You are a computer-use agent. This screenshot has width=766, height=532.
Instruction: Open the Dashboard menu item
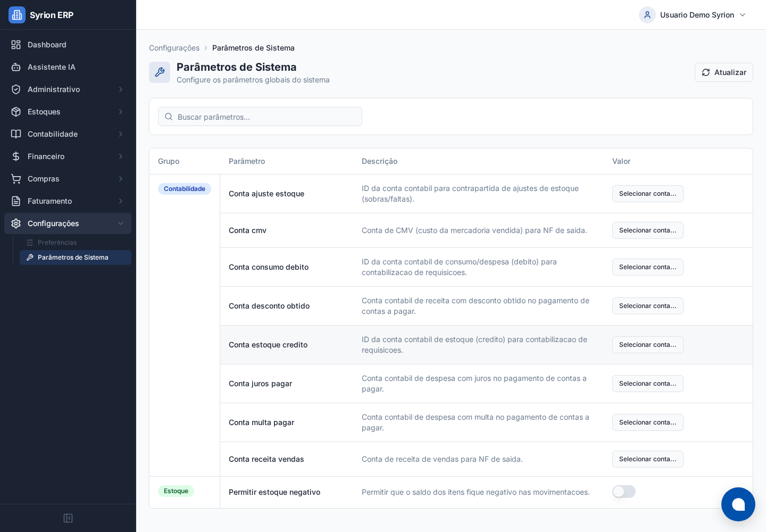point(68,45)
